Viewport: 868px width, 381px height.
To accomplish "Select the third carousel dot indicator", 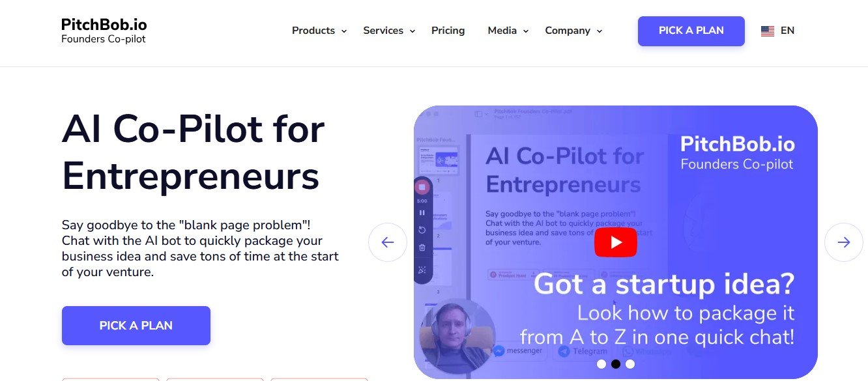I will coord(630,364).
